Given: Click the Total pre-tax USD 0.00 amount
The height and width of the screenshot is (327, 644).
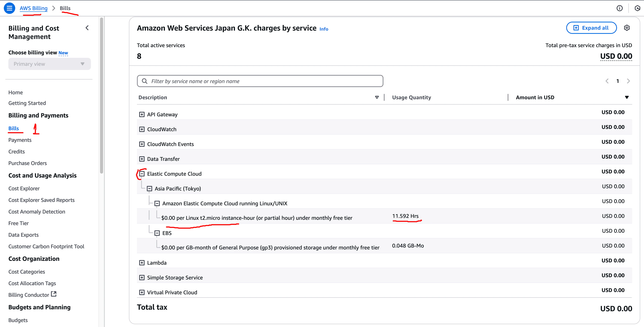Looking at the screenshot, I should point(616,56).
